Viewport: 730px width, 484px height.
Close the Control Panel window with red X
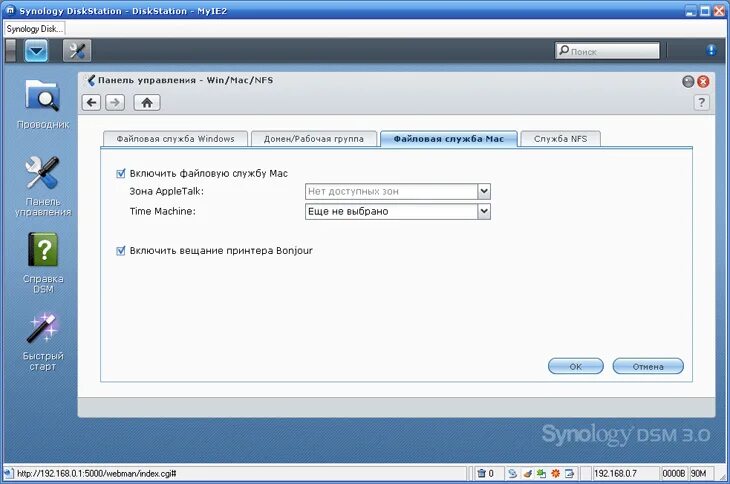(703, 81)
